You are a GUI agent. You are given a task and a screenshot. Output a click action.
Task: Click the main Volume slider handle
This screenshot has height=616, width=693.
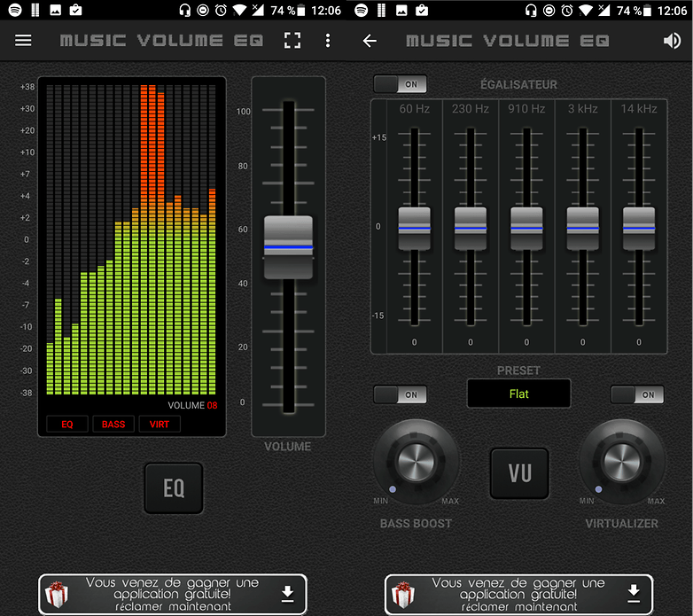point(288,247)
